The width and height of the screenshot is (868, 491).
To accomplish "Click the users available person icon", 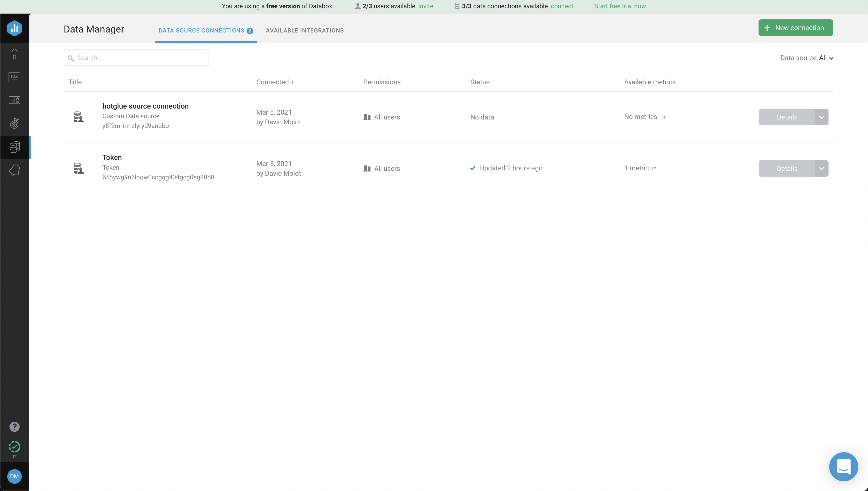I will [357, 6].
